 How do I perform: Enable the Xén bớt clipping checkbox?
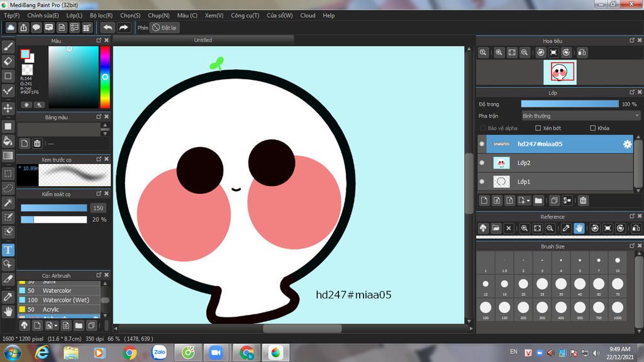coord(538,128)
